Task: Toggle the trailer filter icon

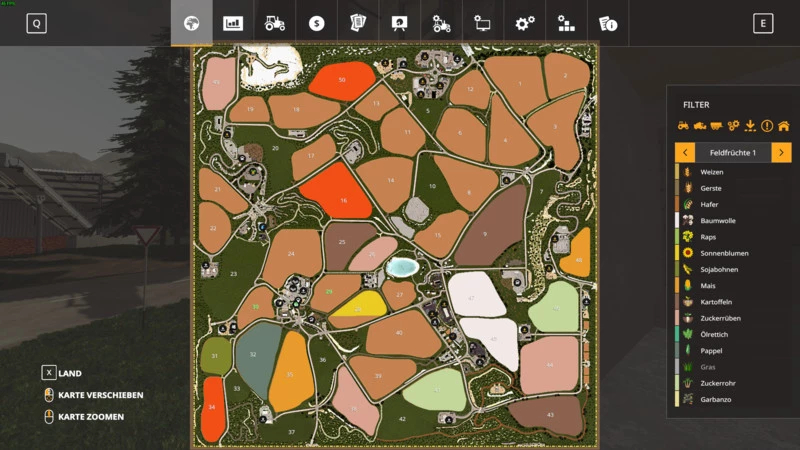Action: (x=716, y=126)
